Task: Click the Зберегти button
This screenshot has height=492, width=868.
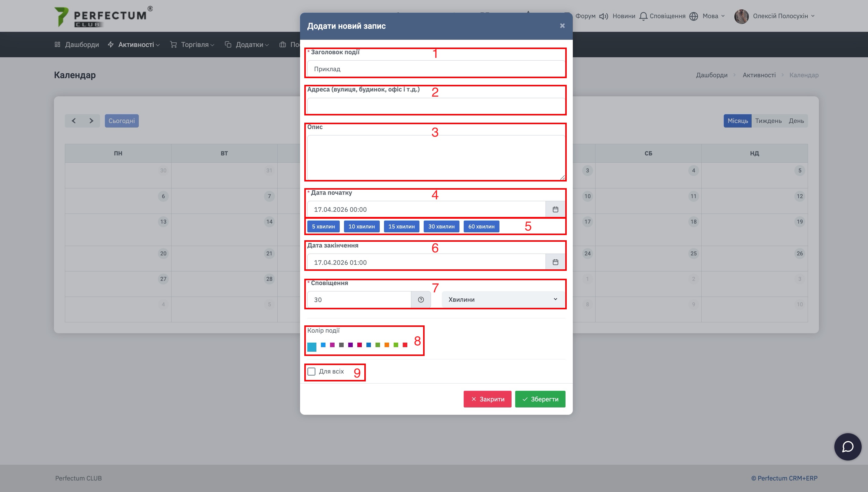Action: point(540,399)
